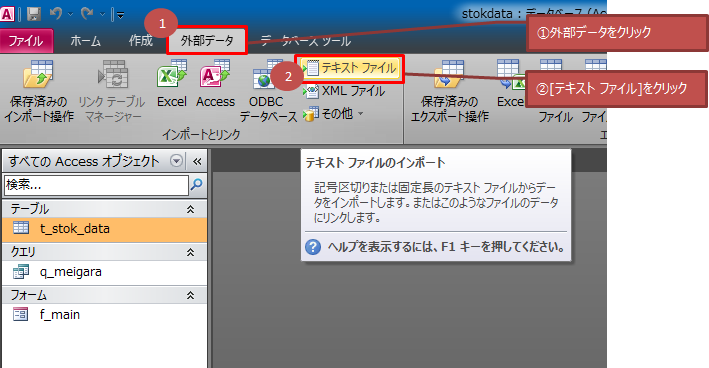The width and height of the screenshot is (709, 368).
Task: Open the navigation pane category dropdown arrow
Action: pos(176,160)
